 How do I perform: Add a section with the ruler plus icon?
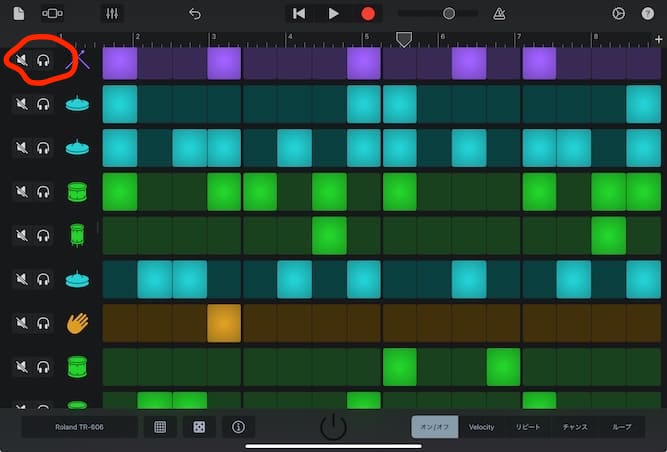pos(658,39)
